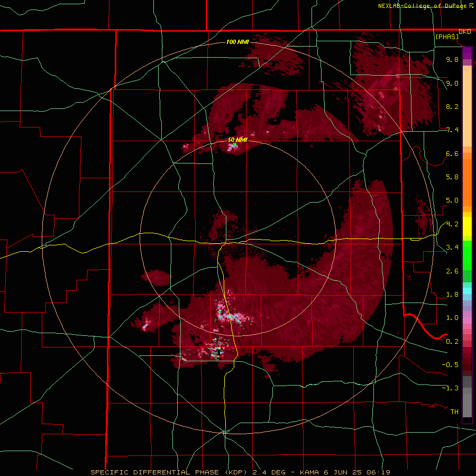Click the -0.5 scale value
476x476 pixels.
pos(450,365)
